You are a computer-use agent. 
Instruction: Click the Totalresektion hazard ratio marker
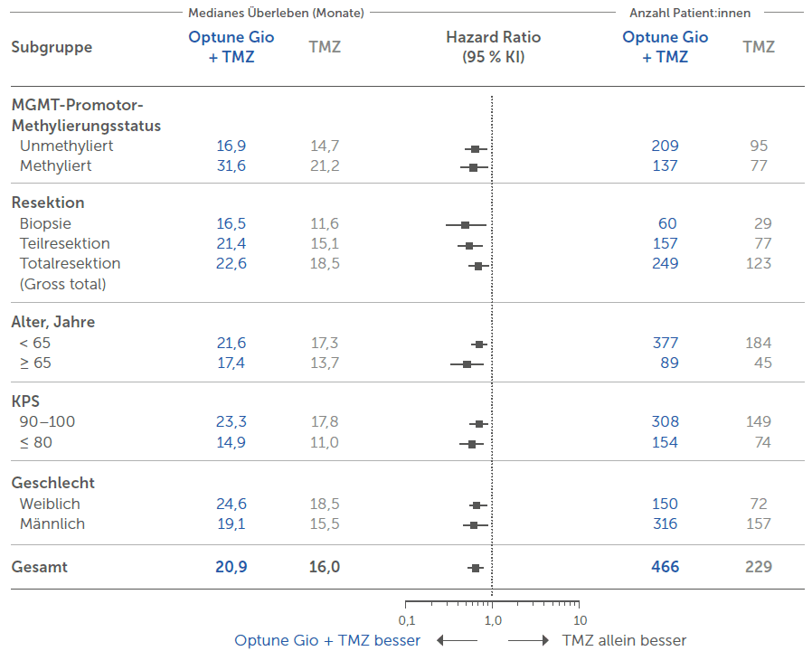(478, 265)
